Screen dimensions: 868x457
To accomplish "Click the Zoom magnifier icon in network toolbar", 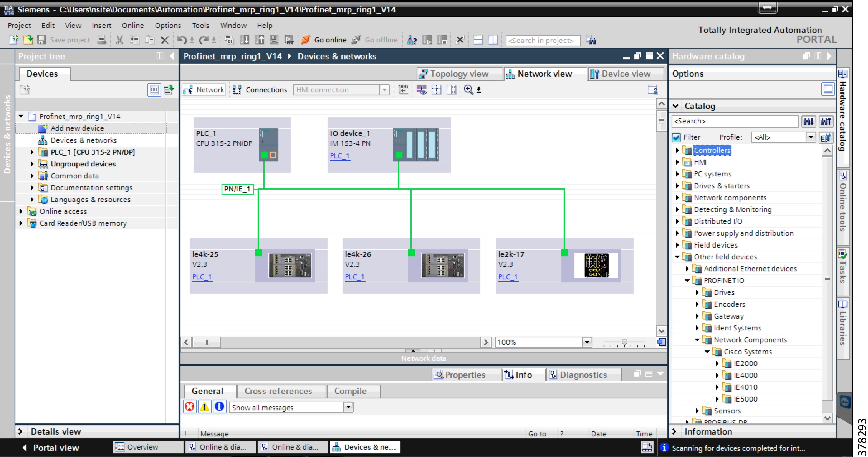I will pos(468,89).
